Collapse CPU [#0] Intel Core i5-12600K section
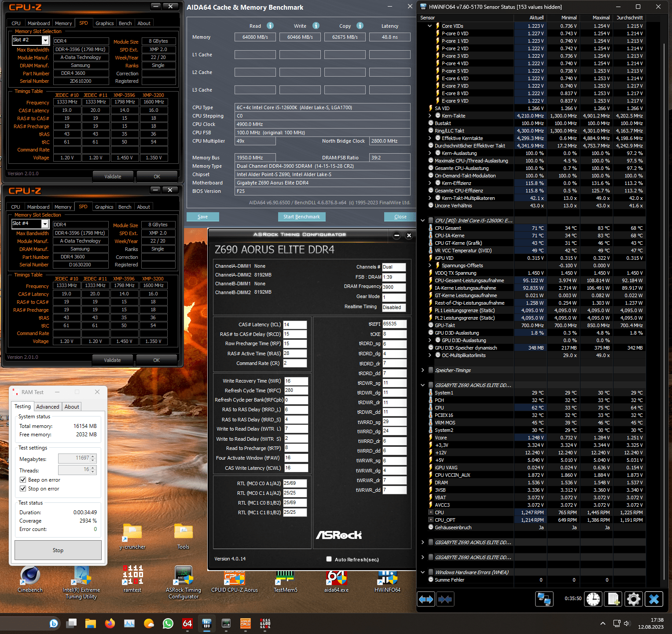Viewport: 672px width, 634px height. (x=423, y=221)
